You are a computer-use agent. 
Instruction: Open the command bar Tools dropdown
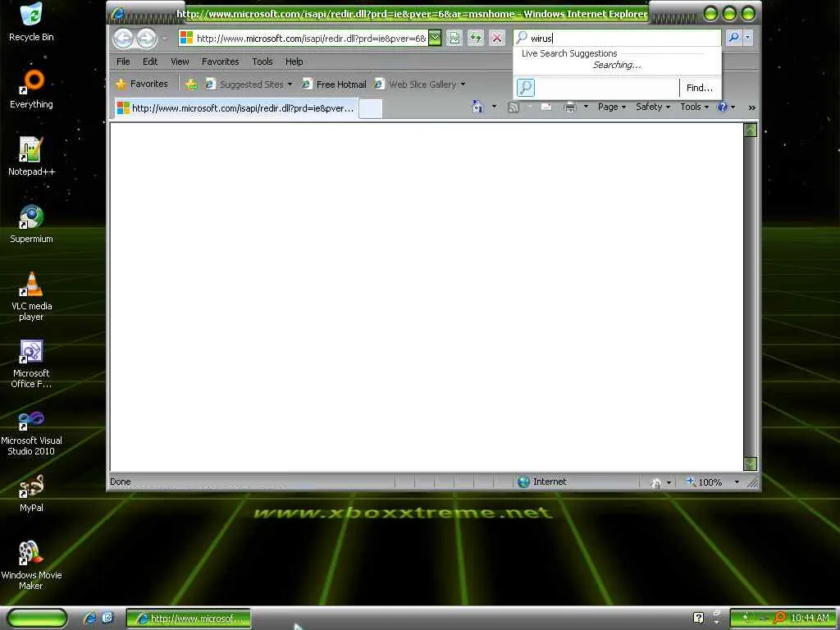[694, 107]
